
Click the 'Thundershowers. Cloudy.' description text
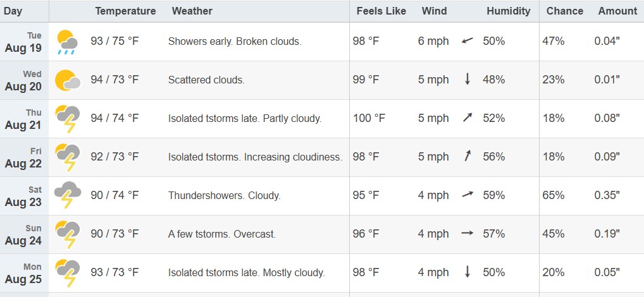pos(224,195)
